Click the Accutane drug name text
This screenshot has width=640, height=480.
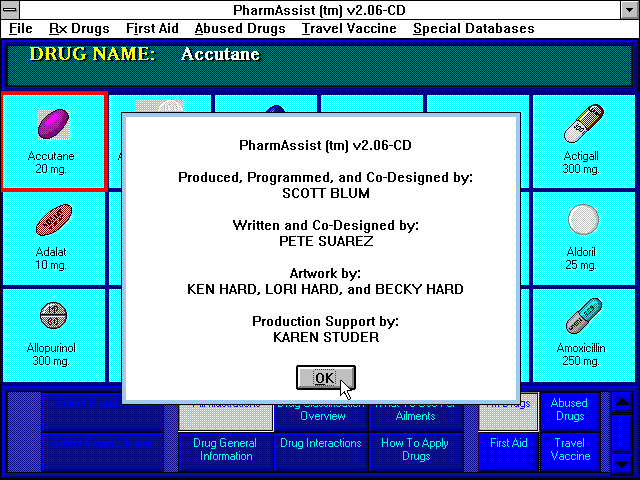[220, 54]
